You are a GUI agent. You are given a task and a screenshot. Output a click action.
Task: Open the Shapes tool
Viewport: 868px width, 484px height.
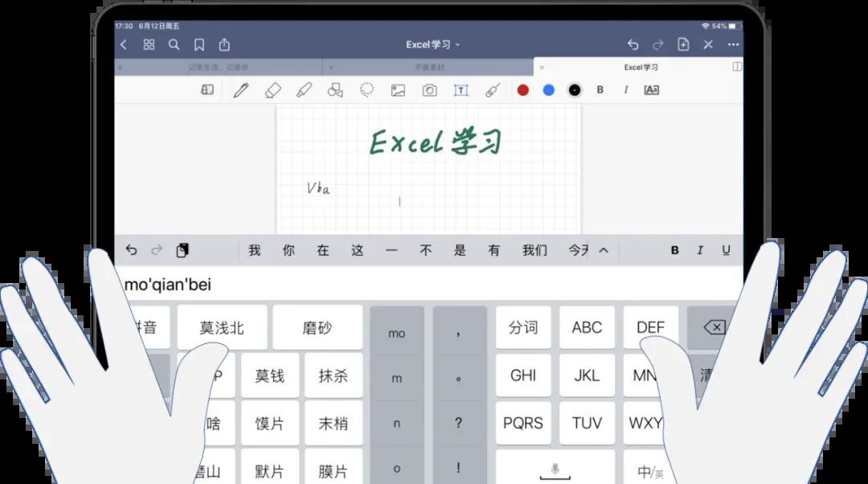[334, 90]
